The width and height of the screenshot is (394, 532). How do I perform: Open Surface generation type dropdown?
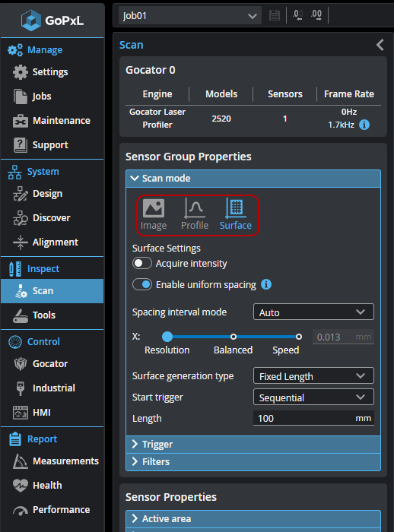[x=313, y=376]
